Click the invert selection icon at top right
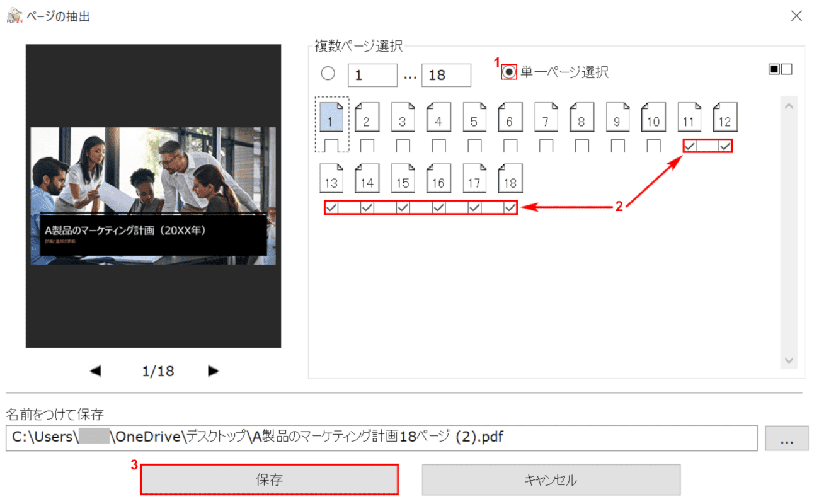 (780, 69)
